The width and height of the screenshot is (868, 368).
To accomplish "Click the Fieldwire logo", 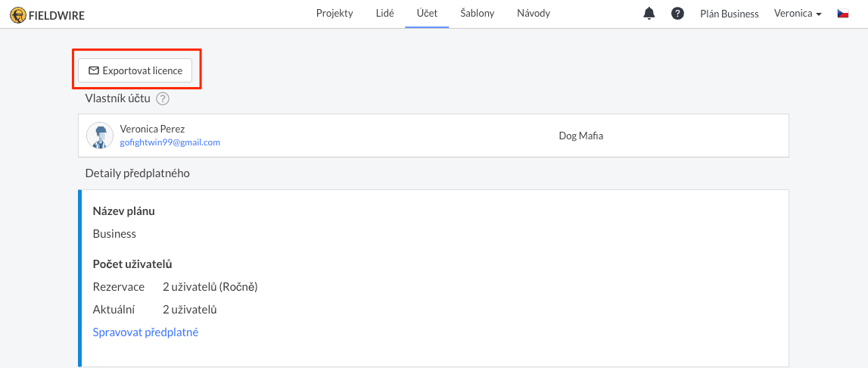I will [x=48, y=14].
